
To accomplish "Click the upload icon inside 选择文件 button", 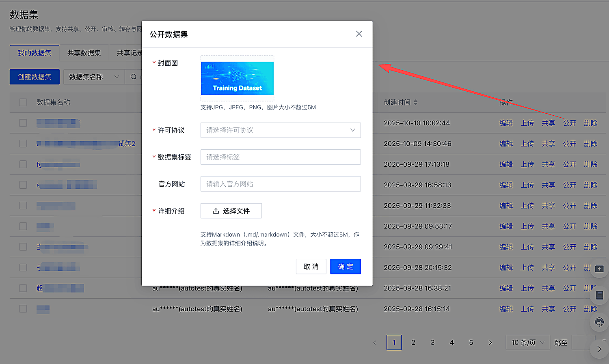I will coord(216,211).
